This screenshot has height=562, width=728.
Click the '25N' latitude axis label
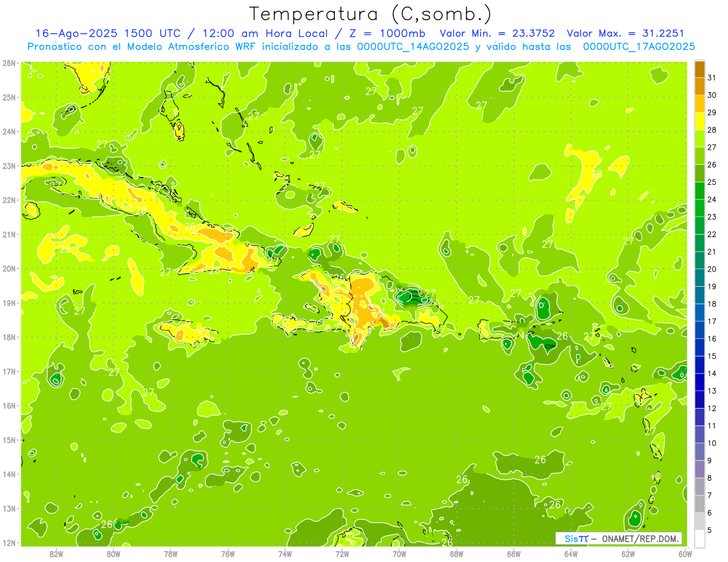[x=10, y=97]
